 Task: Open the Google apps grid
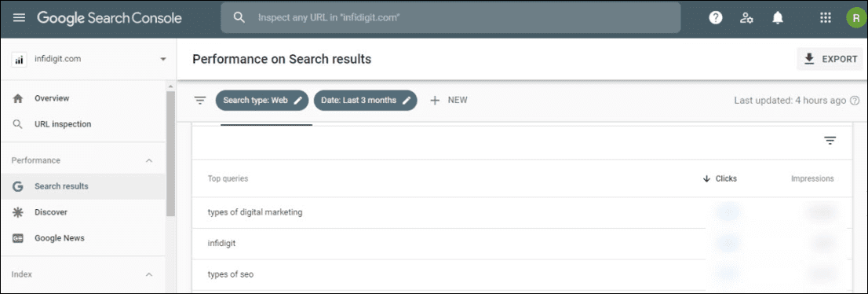826,18
